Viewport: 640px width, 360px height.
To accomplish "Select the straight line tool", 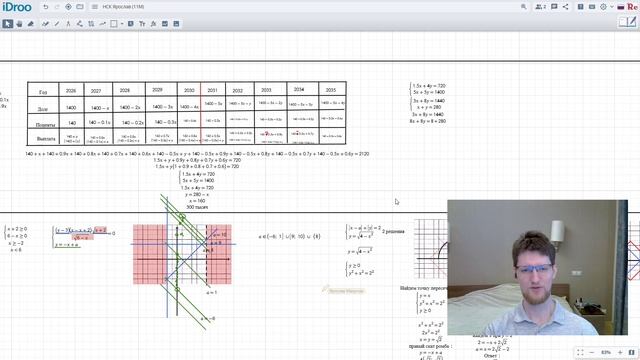I will click(57, 24).
